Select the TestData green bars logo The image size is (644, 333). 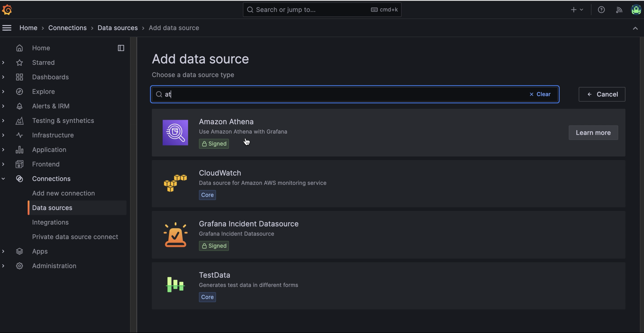point(175,284)
